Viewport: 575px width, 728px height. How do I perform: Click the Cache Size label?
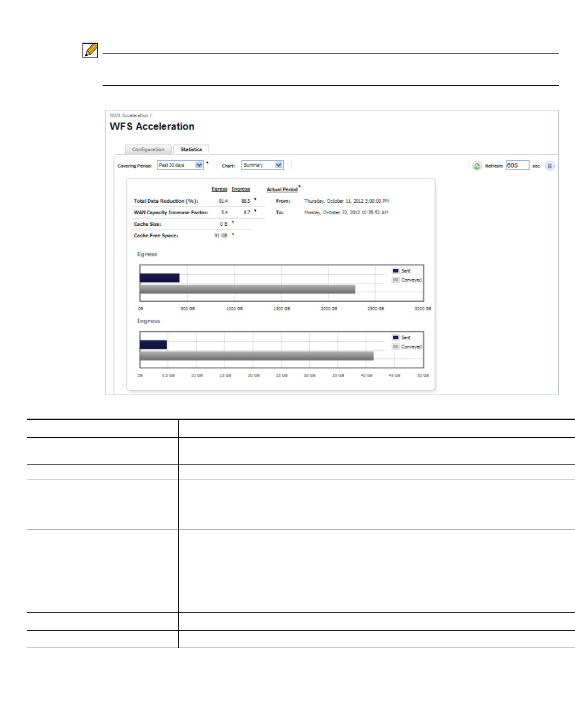148,224
